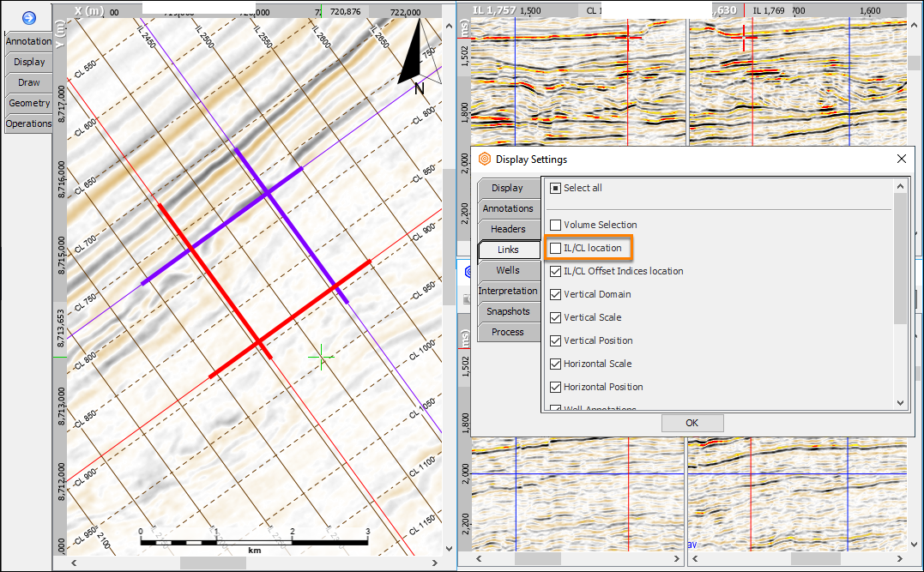Select Interpretation tab in Display Settings

pos(508,291)
